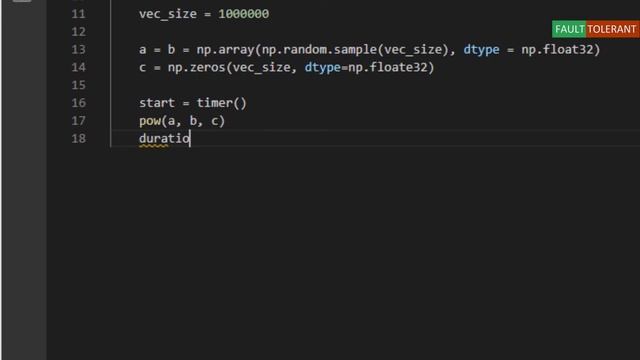
Task: Click line number 13 in the gutter
Action: [78, 50]
